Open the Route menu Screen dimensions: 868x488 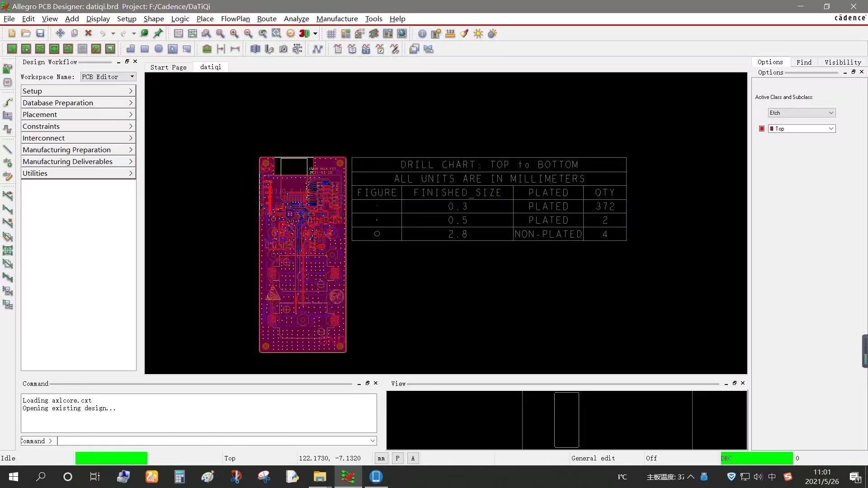click(x=267, y=19)
